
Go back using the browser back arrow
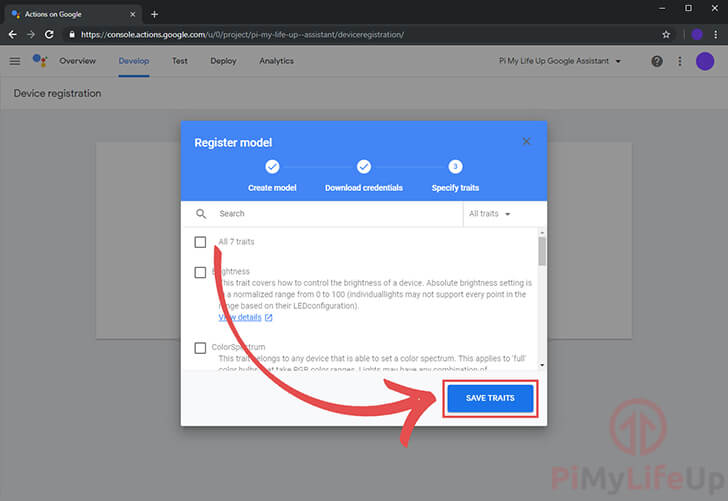pos(13,34)
